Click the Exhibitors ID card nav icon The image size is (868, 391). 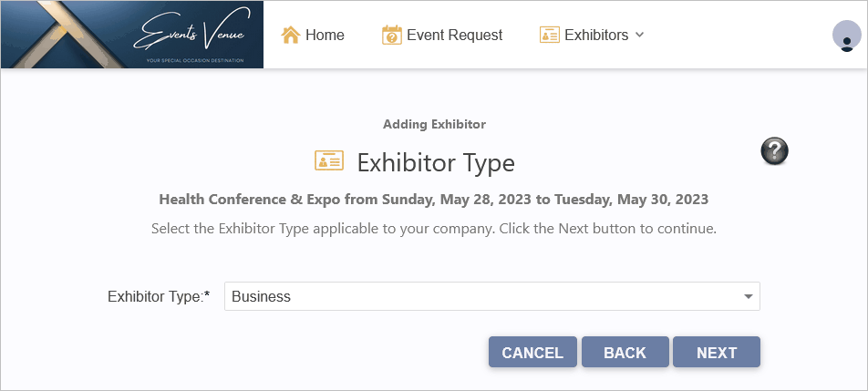(550, 35)
